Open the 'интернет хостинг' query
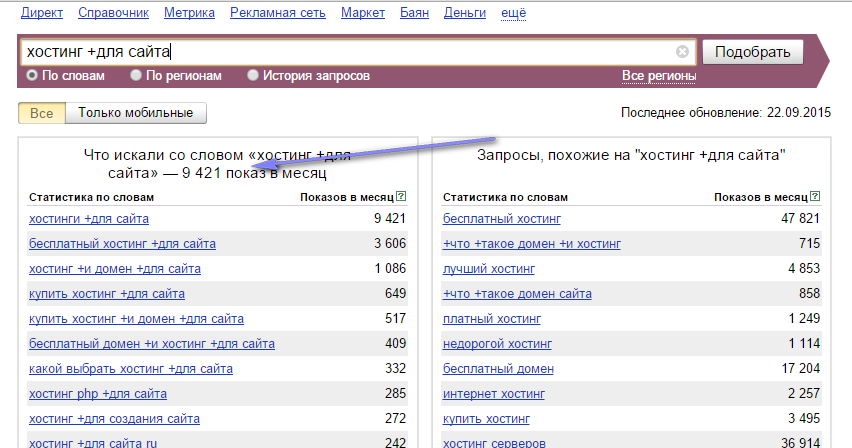The height and width of the screenshot is (448, 852). point(494,394)
